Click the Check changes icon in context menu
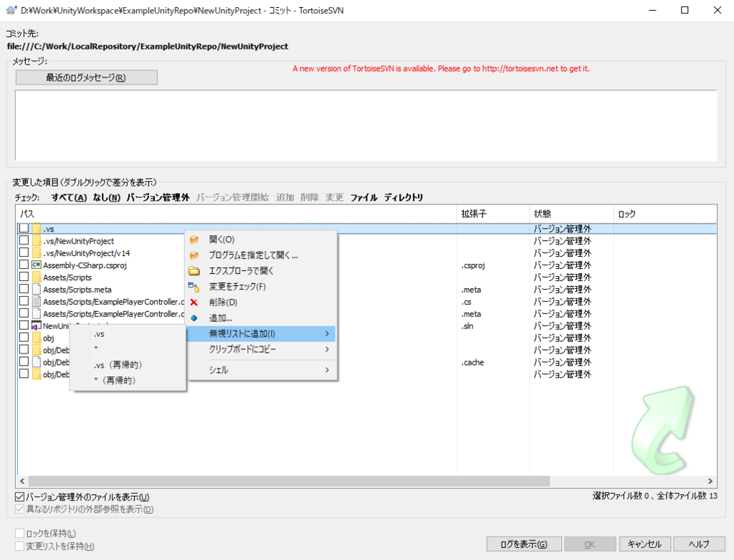 (x=194, y=287)
